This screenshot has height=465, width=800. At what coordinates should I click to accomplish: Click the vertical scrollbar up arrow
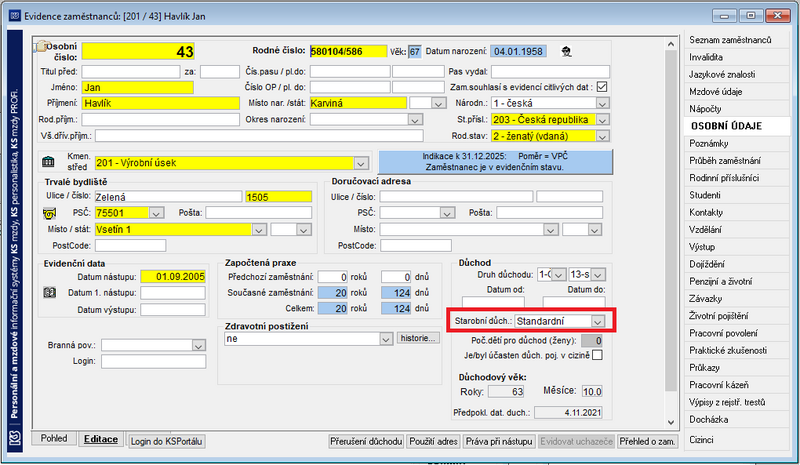671,44
